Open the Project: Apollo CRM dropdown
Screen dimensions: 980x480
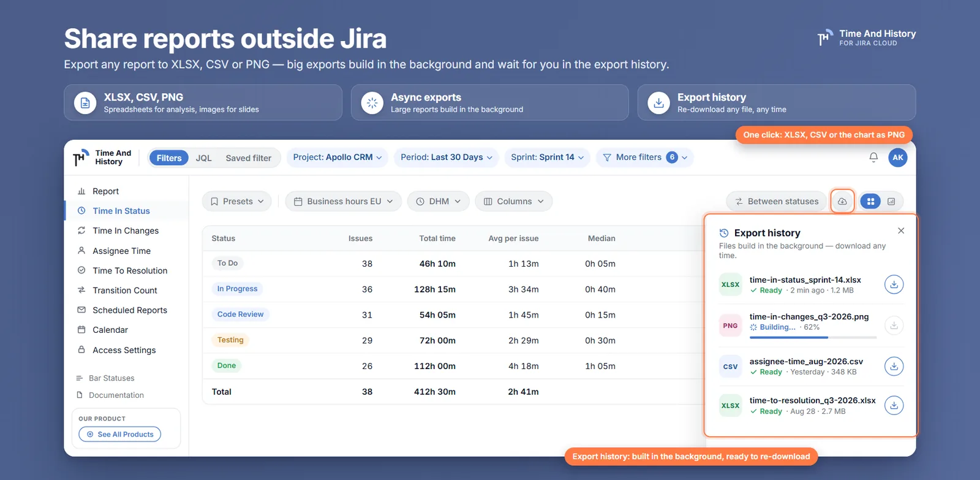point(337,158)
